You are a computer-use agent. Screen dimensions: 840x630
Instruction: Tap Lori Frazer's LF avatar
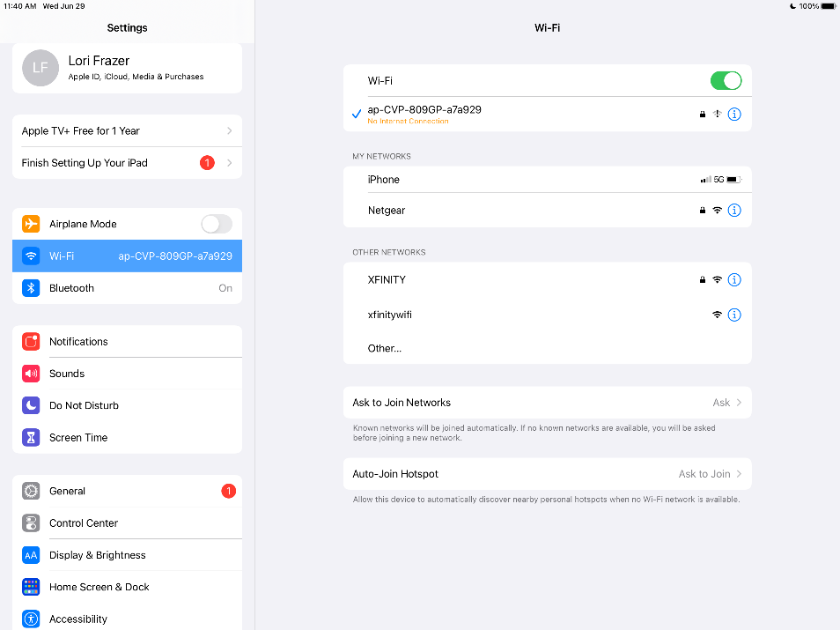coord(41,68)
